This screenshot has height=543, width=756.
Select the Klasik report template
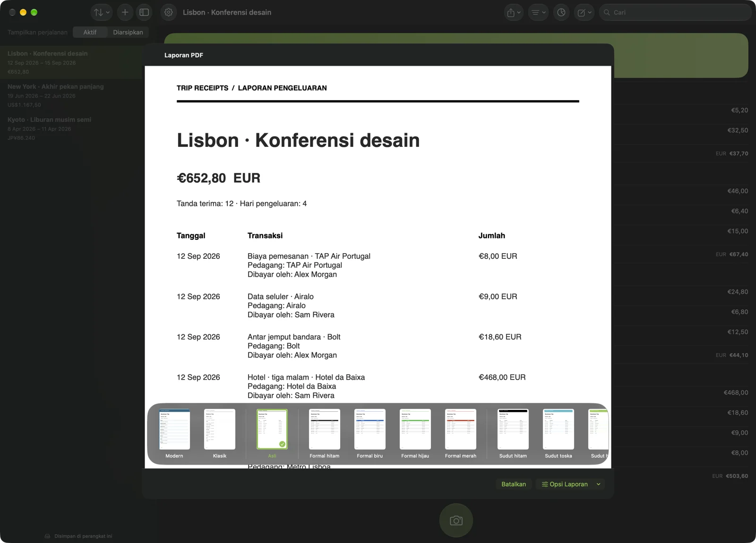pos(220,433)
